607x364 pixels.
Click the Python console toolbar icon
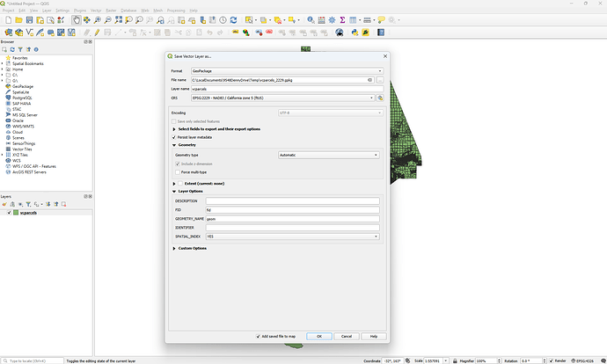(x=354, y=33)
